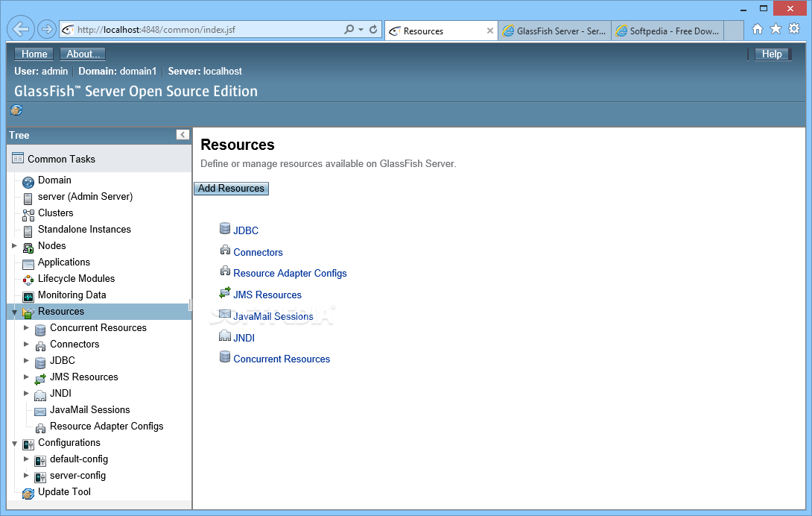Open JMS Resources link in main panel
812x516 pixels.
coord(267,295)
